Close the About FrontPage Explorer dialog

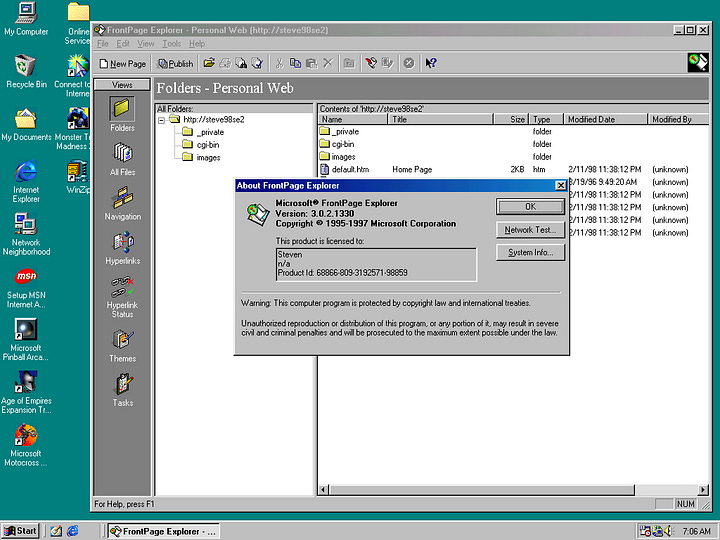click(561, 186)
